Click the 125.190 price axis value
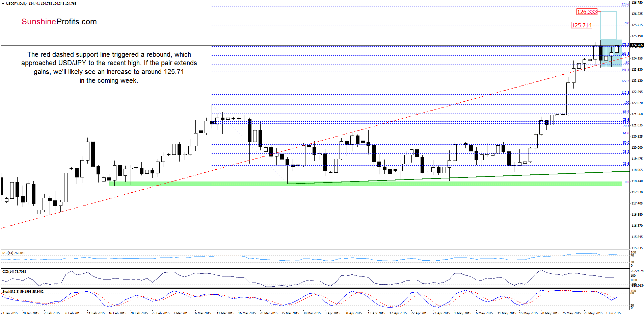This screenshot has width=644, height=316. point(637,36)
